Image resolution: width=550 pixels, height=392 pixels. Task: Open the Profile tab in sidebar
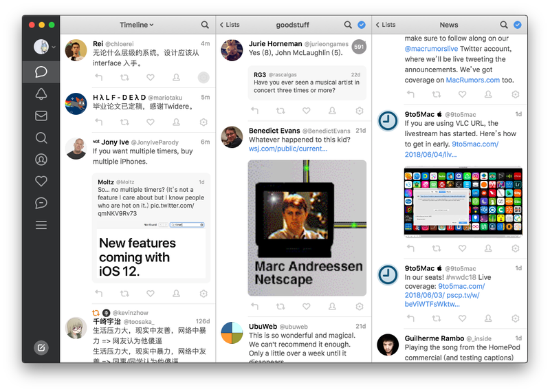tap(41, 160)
